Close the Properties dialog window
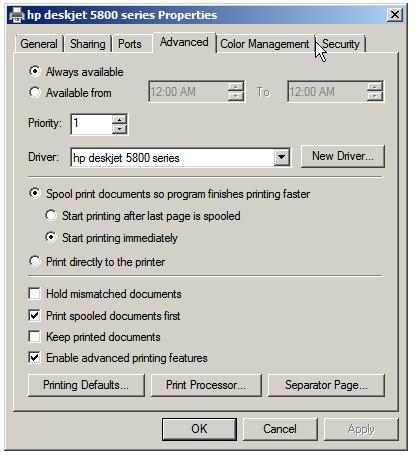This screenshot has width=415, height=459. pyautogui.click(x=395, y=15)
